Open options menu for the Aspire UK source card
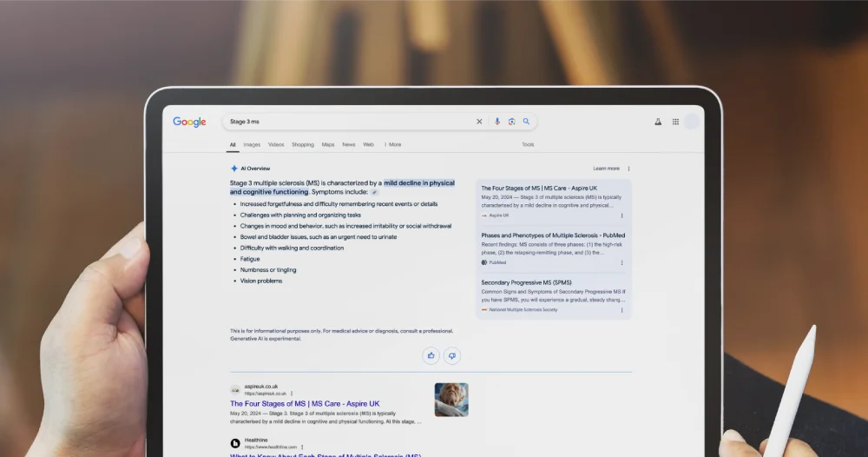The image size is (868, 457). [621, 215]
